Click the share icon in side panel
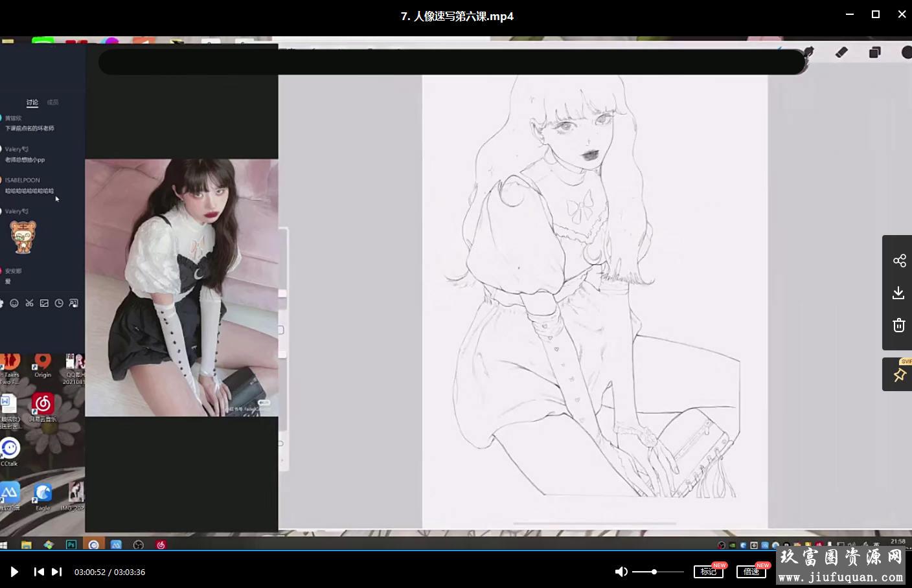The width and height of the screenshot is (912, 588). 899,261
